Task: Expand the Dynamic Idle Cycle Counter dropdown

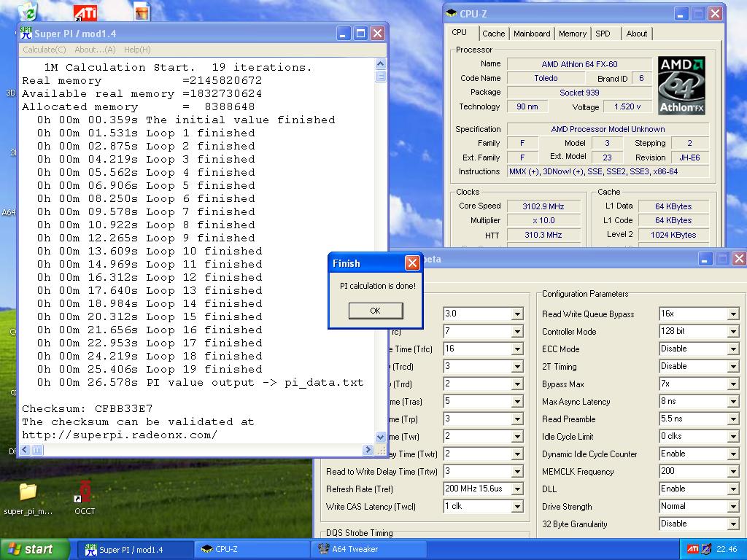Action: (734, 454)
